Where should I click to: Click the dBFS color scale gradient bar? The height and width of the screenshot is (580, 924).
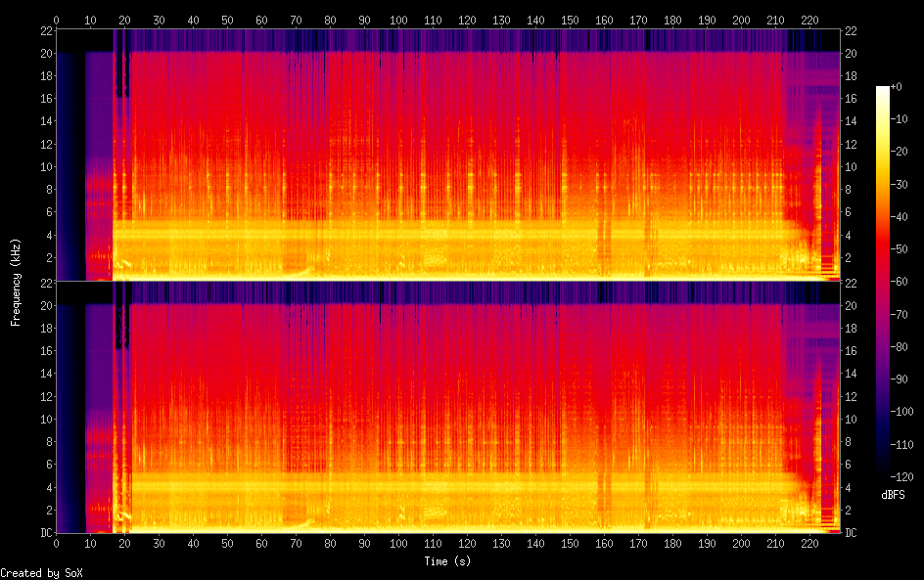coord(883,281)
